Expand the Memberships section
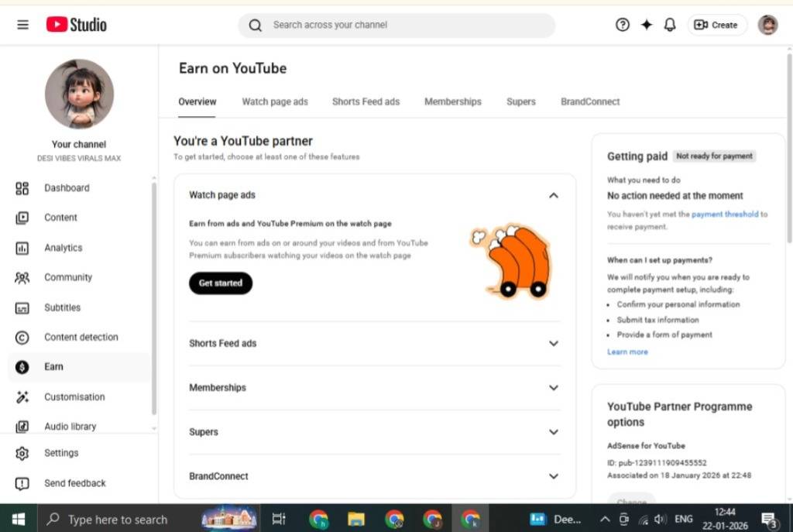Viewport: 793px width, 532px height. [553, 388]
